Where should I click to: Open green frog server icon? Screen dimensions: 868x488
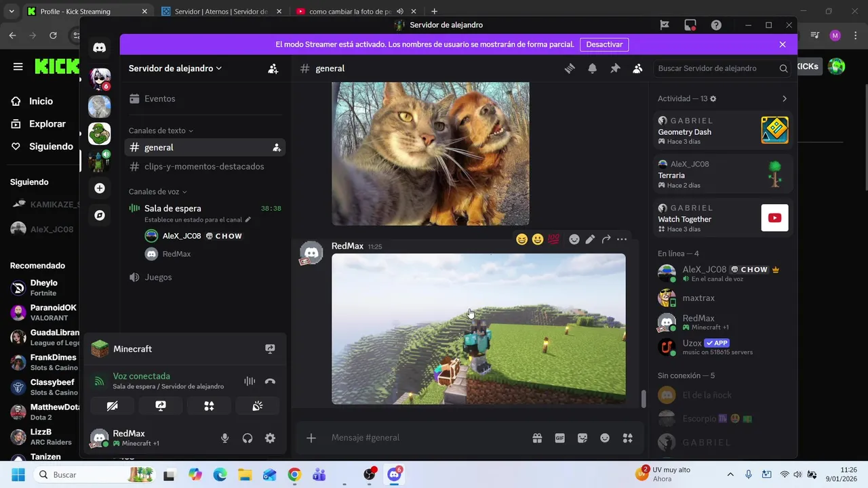click(100, 134)
